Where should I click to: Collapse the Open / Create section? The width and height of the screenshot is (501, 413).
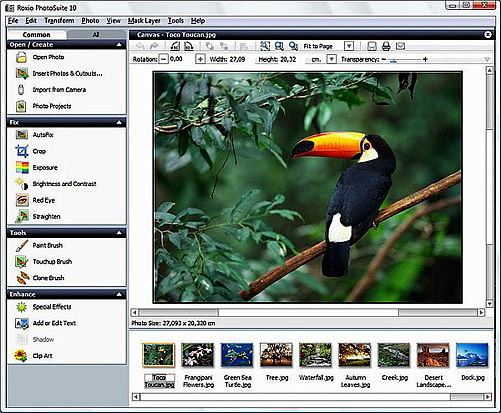pos(119,44)
